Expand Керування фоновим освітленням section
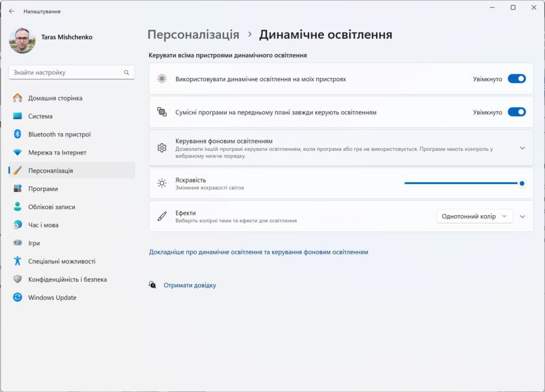This screenshot has height=392, width=545. pyautogui.click(x=522, y=148)
